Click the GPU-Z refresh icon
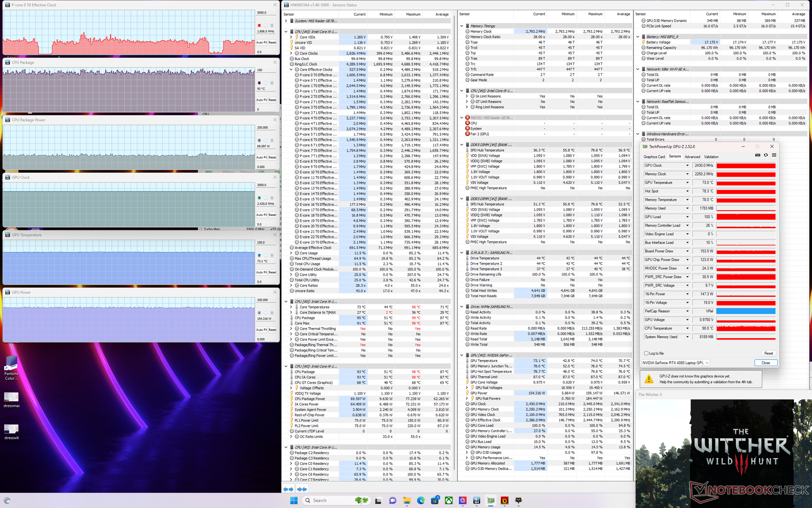This screenshot has height=508, width=812. point(765,155)
